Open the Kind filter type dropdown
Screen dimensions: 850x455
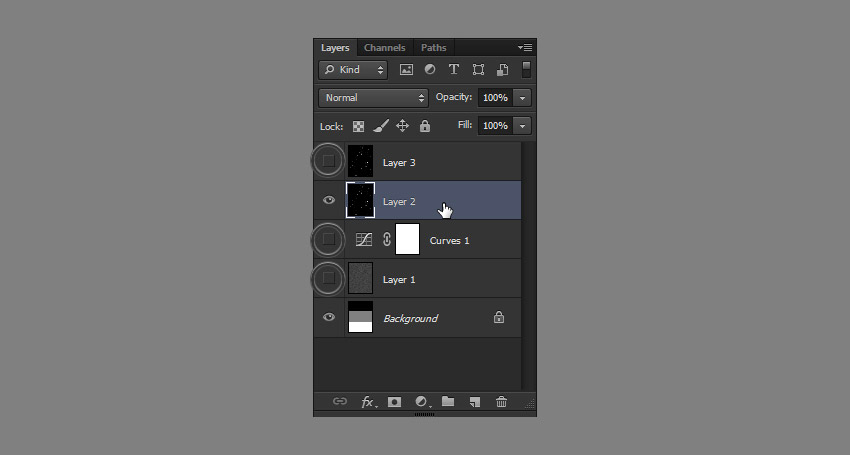pyautogui.click(x=353, y=70)
